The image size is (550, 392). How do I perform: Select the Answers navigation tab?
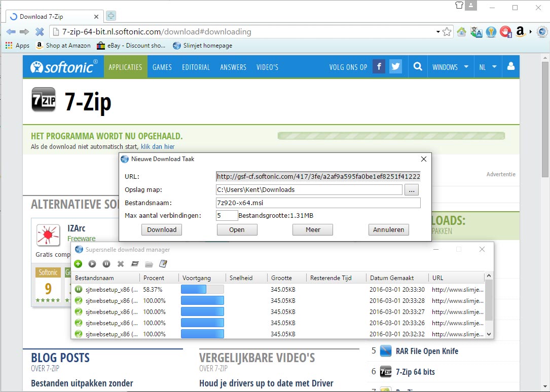[233, 67]
